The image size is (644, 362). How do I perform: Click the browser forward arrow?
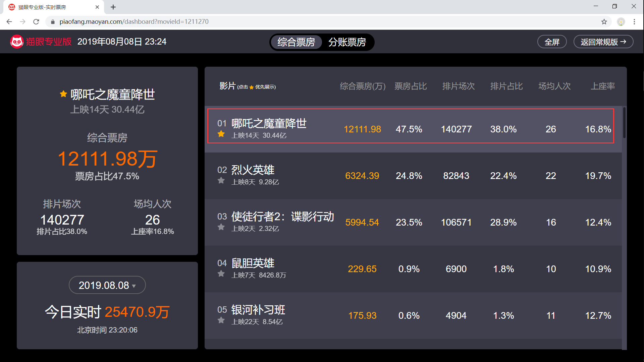pos(22,22)
